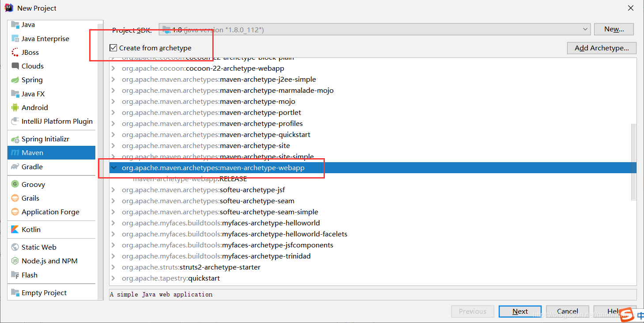
Task: Click the Application Forge icon
Action: (x=15, y=212)
